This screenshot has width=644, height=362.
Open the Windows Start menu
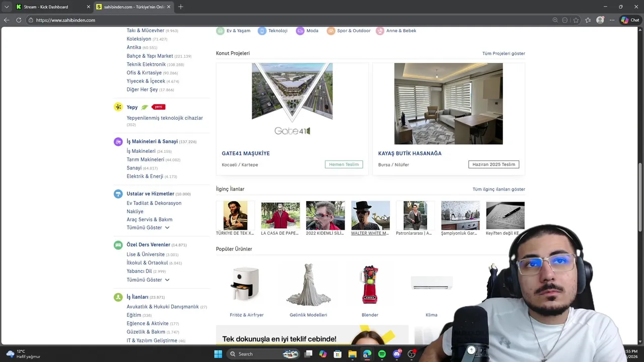[x=218, y=354]
